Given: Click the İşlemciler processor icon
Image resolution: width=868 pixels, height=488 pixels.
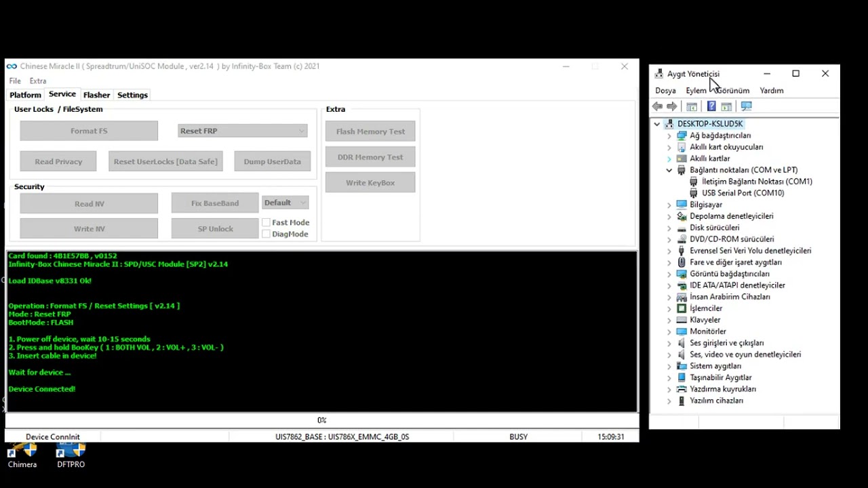Looking at the screenshot, I should pos(682,308).
